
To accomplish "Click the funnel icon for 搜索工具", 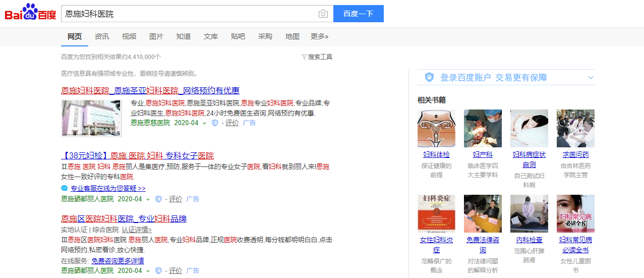I will pyautogui.click(x=304, y=57).
